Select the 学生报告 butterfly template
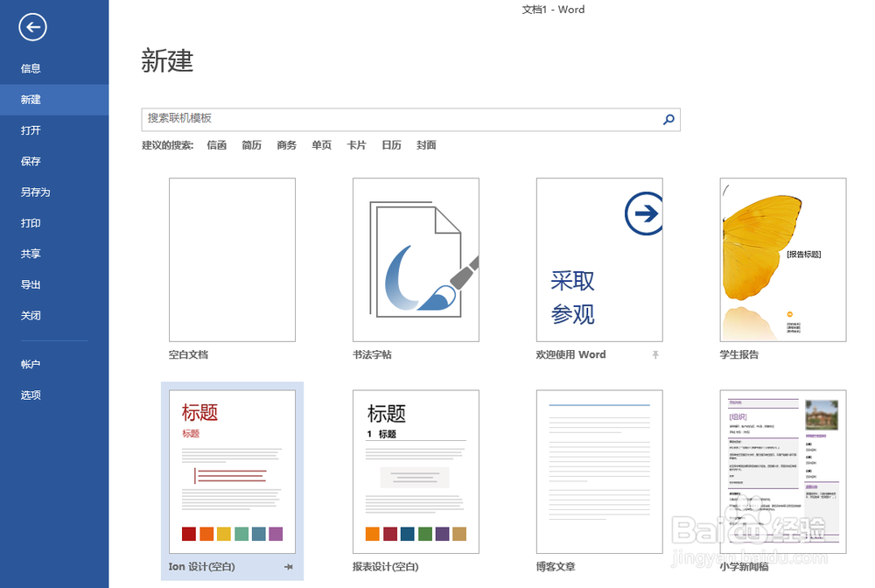875x588 pixels. point(783,260)
